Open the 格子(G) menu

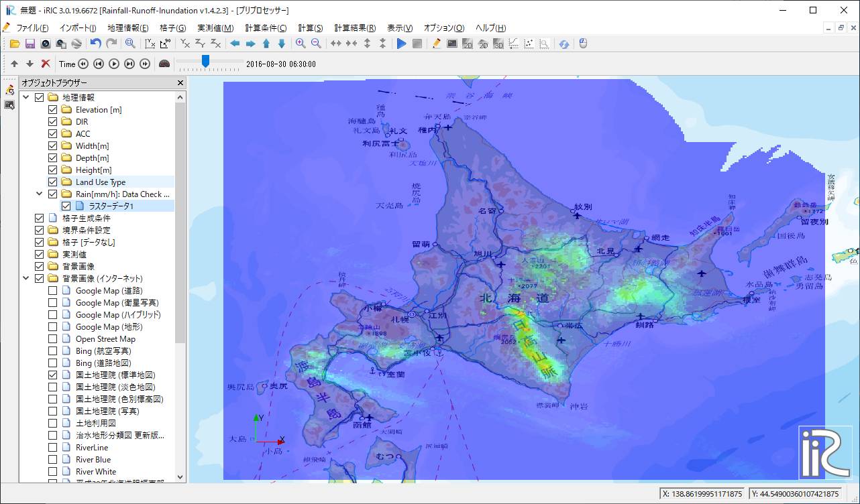click(173, 28)
